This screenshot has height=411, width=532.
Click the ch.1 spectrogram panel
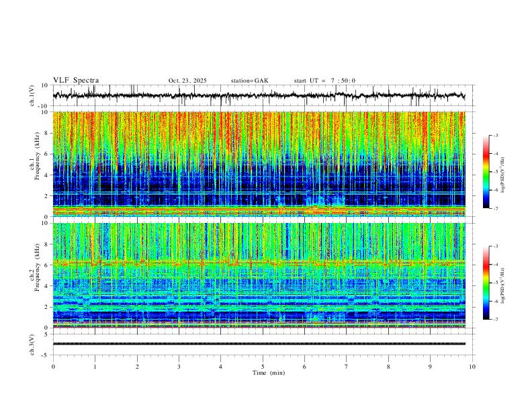[x=259, y=164]
